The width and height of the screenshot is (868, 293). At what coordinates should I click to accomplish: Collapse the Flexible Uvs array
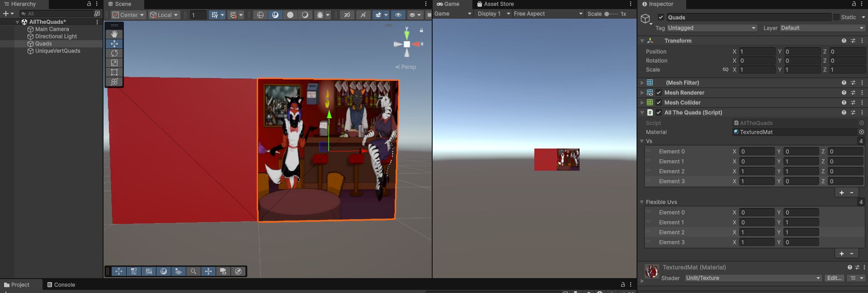click(x=642, y=202)
